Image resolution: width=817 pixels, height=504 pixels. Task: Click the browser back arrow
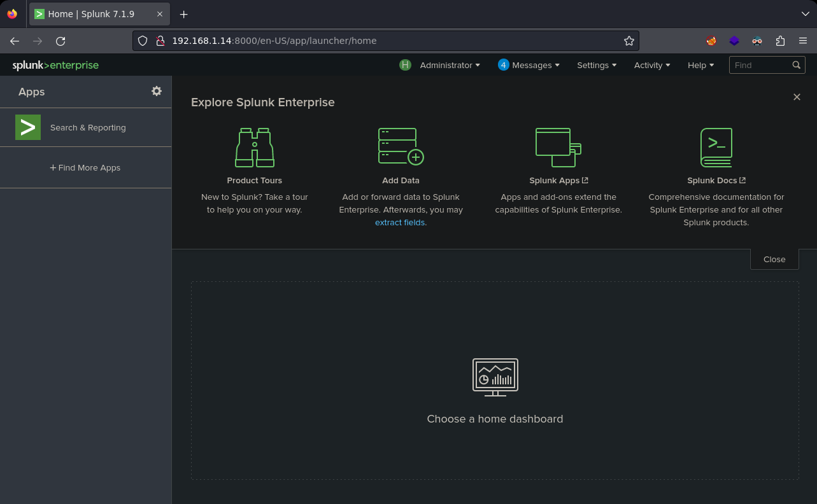[x=15, y=41]
